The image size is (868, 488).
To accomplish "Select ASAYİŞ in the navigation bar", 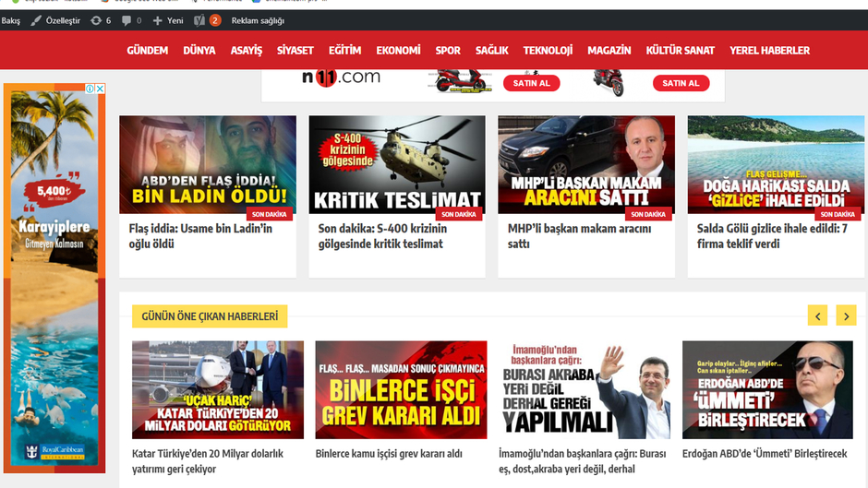I will pyautogui.click(x=247, y=51).
